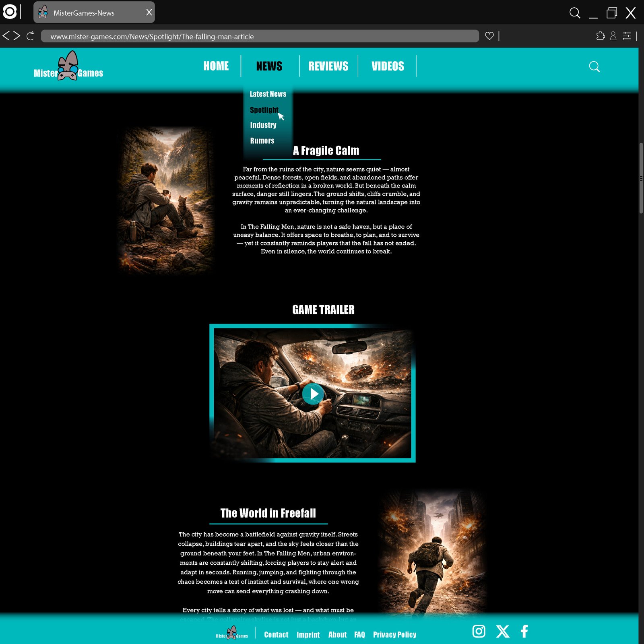Open the X social media icon
Image resolution: width=644 pixels, height=644 pixels.
502,631
